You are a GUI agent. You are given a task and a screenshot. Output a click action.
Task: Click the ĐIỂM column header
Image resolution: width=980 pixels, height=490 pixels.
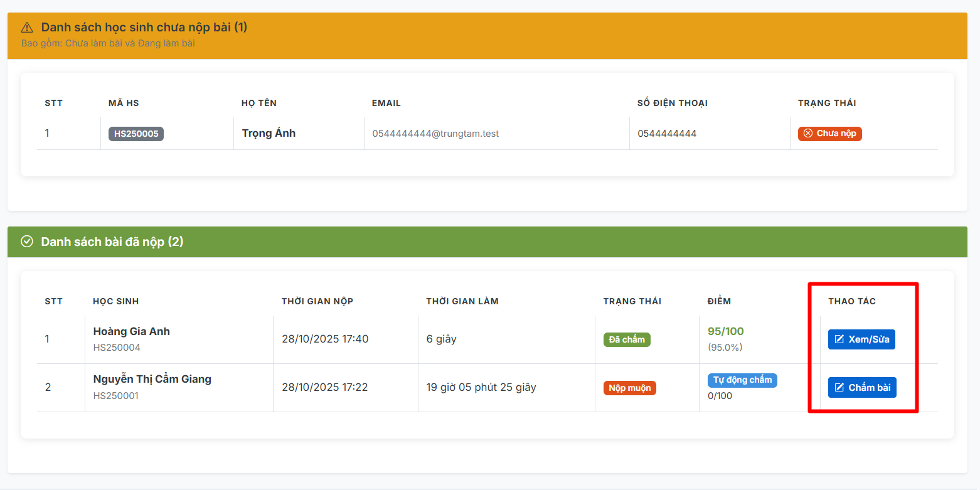pyautogui.click(x=719, y=301)
